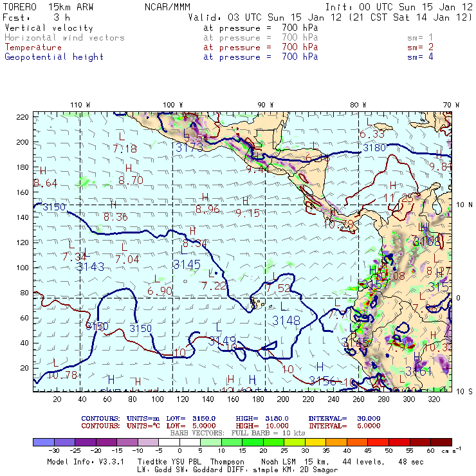Click the 'YSU PBL' scheme label
476x476 pixels.
pyautogui.click(x=186, y=462)
